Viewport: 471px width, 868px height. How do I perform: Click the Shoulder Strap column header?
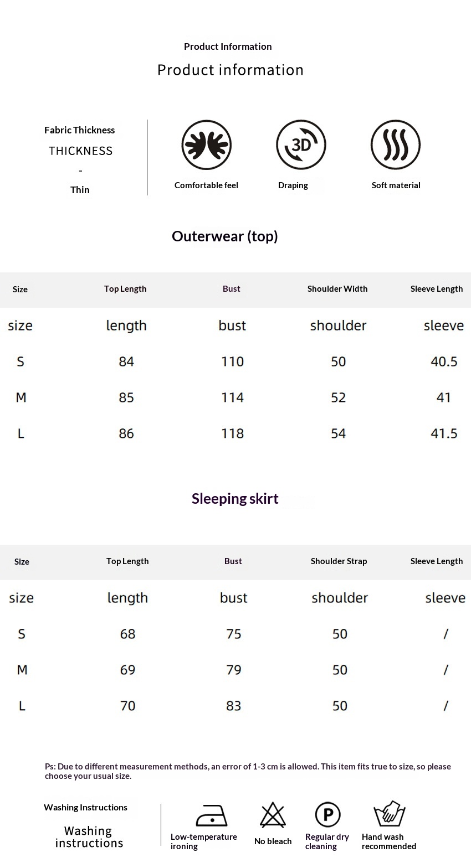339,561
